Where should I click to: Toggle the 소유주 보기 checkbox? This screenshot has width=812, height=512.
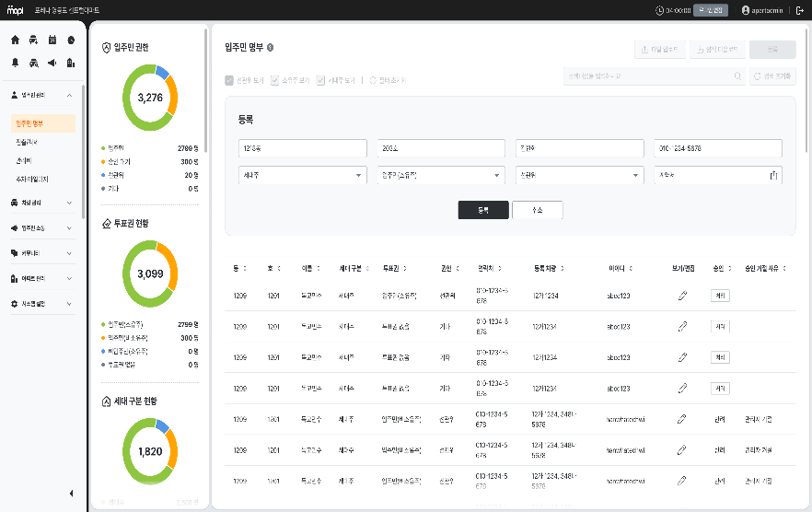point(275,80)
